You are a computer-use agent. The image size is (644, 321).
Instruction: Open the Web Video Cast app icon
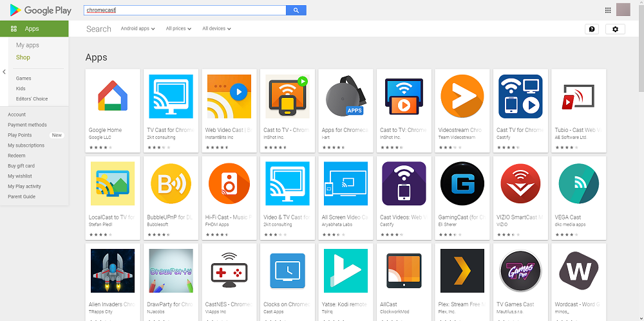(229, 96)
